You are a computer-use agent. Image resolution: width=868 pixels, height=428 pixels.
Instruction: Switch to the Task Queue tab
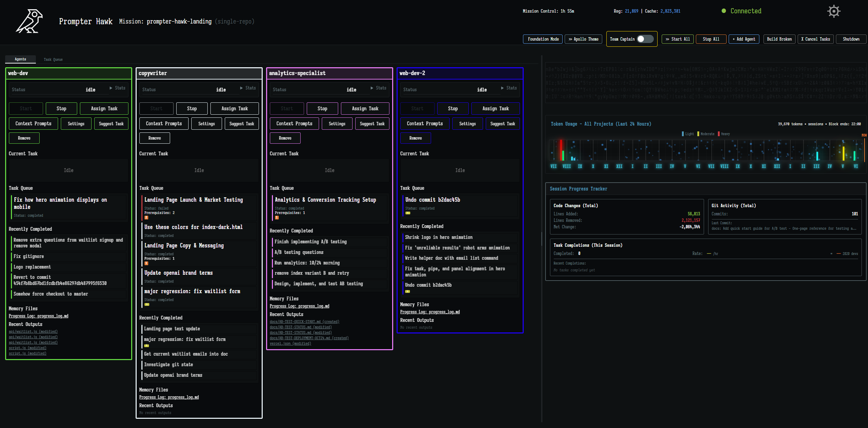point(53,59)
